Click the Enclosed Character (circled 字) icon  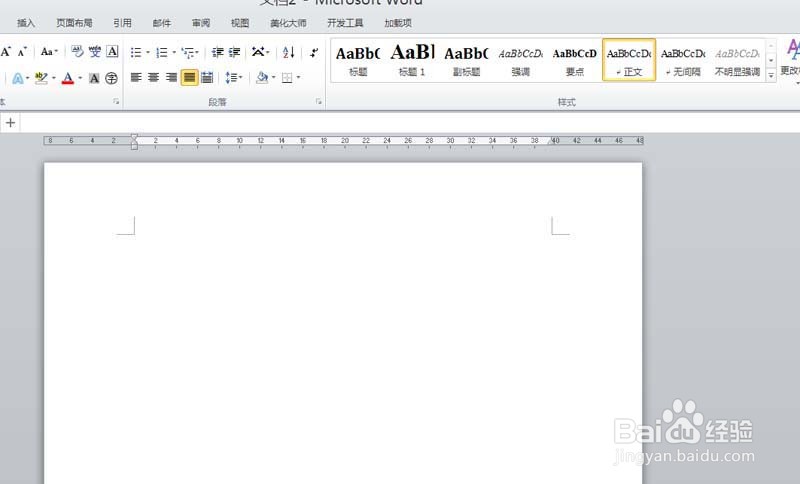coord(111,78)
